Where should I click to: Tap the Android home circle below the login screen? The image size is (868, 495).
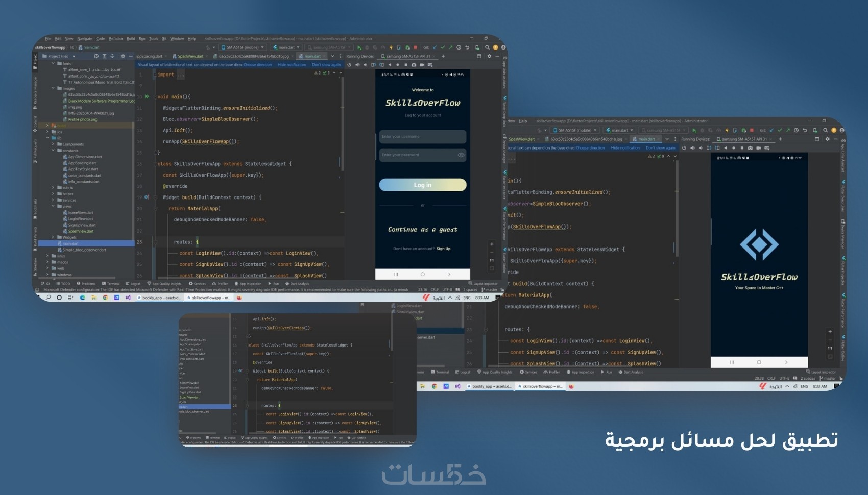tap(422, 274)
